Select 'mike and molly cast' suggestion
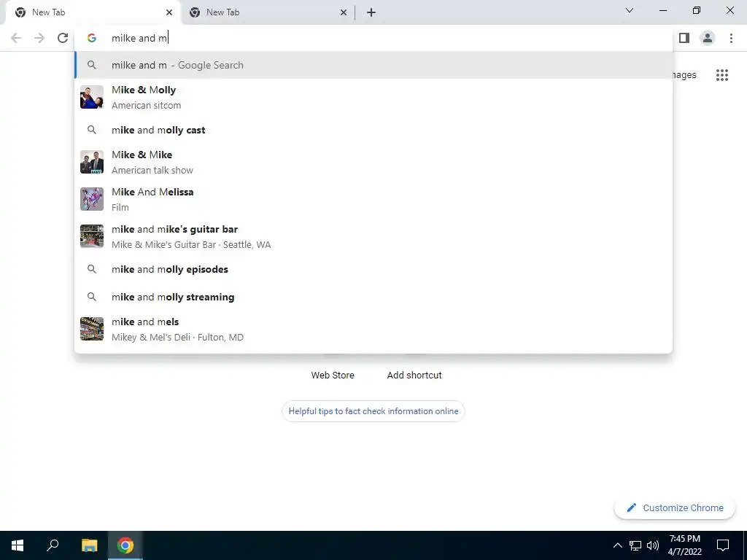The width and height of the screenshot is (747, 560). click(x=373, y=130)
